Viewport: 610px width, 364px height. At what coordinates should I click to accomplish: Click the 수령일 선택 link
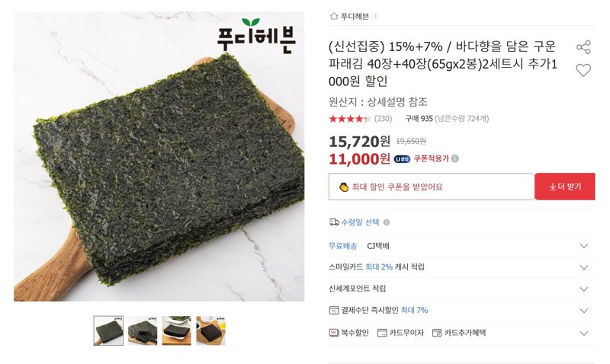point(360,222)
